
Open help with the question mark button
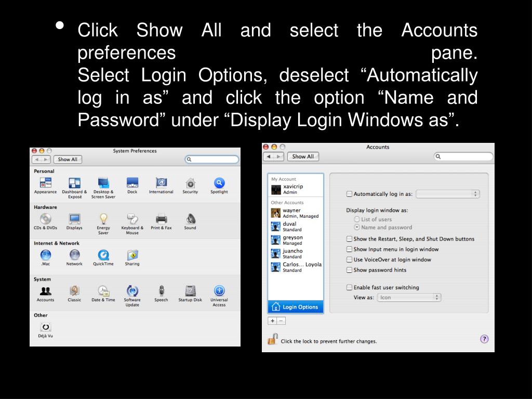484,339
